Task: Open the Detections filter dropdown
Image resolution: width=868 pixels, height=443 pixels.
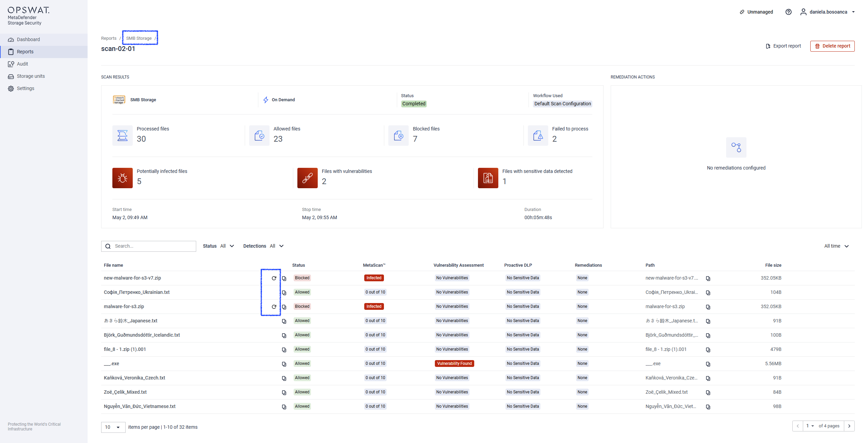Action: click(263, 246)
